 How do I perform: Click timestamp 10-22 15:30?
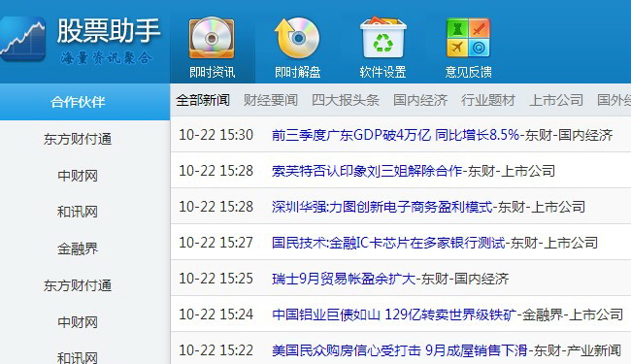point(216,135)
